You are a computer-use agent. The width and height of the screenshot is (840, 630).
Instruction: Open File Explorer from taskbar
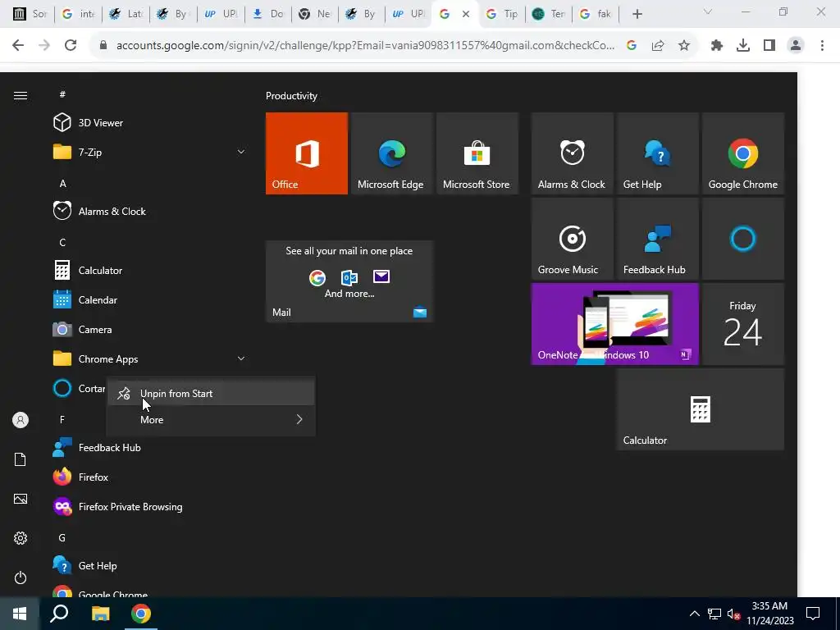(x=100, y=614)
